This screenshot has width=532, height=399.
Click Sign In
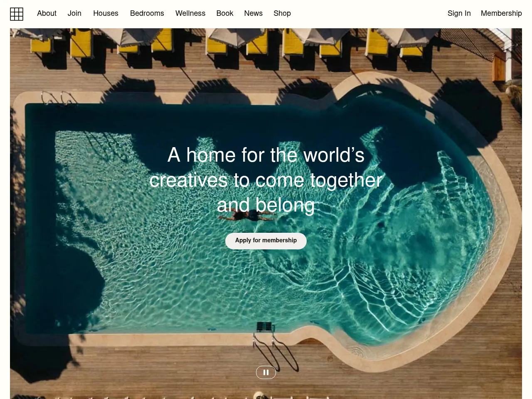[459, 14]
